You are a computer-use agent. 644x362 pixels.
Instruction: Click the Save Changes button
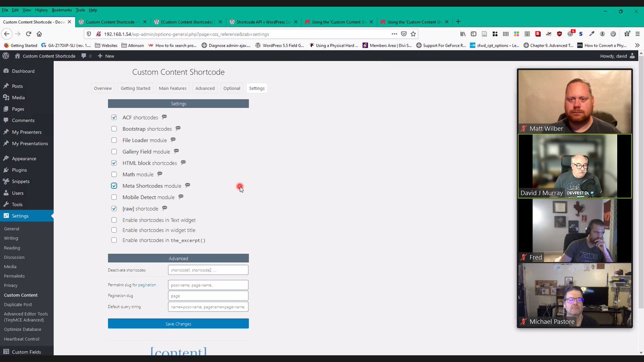[178, 323]
